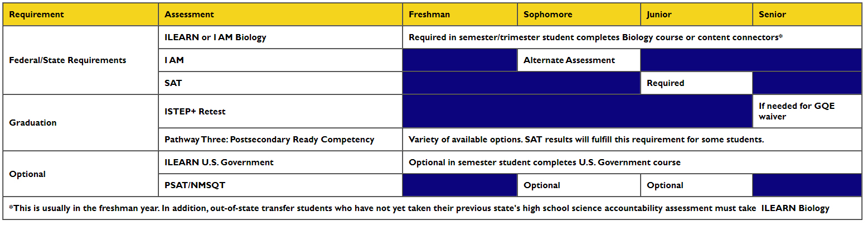Select the PSAT/NMSQT cell
Image resolution: width=868 pixels, height=225 pixels.
pos(280,185)
